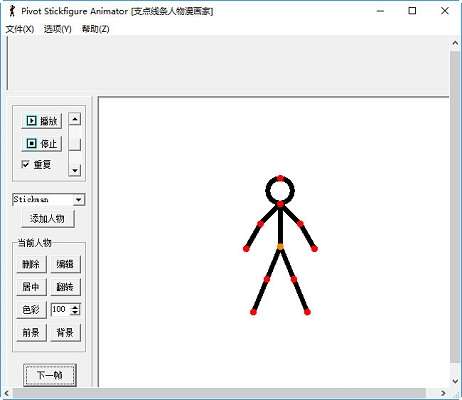
Task: Click the 停止 stop button
Action: click(x=42, y=144)
